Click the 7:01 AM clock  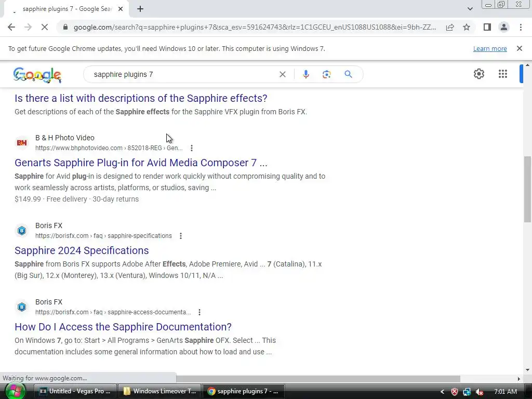pyautogui.click(x=505, y=392)
